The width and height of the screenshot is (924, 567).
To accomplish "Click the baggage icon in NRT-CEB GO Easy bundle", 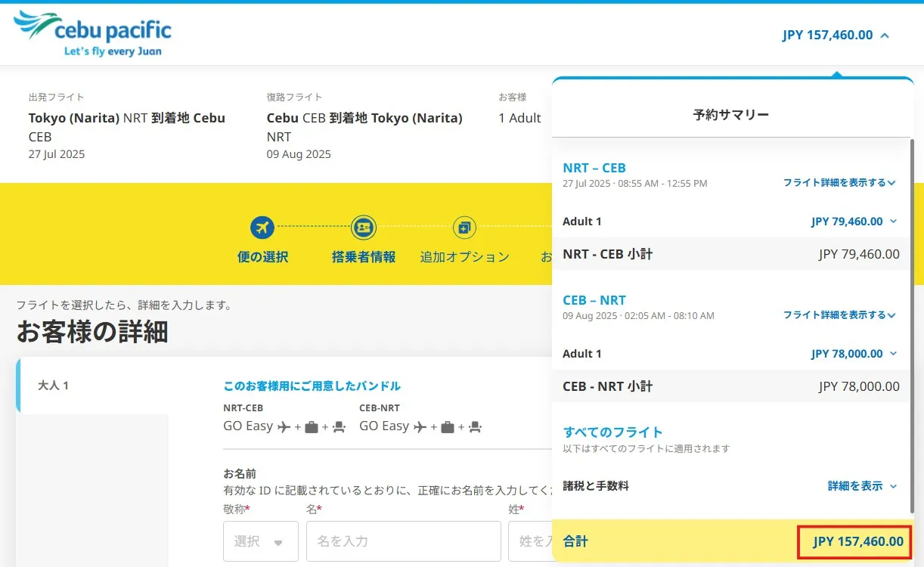I will 311,426.
